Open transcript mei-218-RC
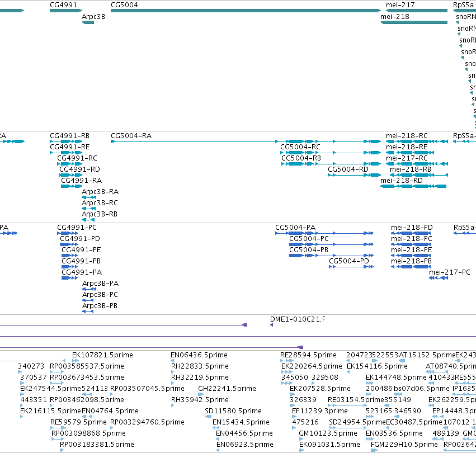The image size is (476, 453). [x=407, y=136]
